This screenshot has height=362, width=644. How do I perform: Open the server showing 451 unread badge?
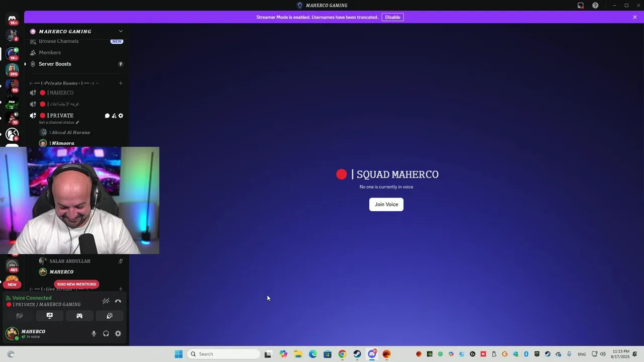coord(12,265)
